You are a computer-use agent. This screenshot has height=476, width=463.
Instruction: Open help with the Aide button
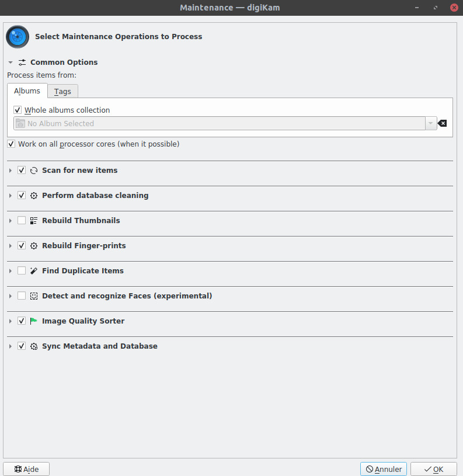click(26, 469)
